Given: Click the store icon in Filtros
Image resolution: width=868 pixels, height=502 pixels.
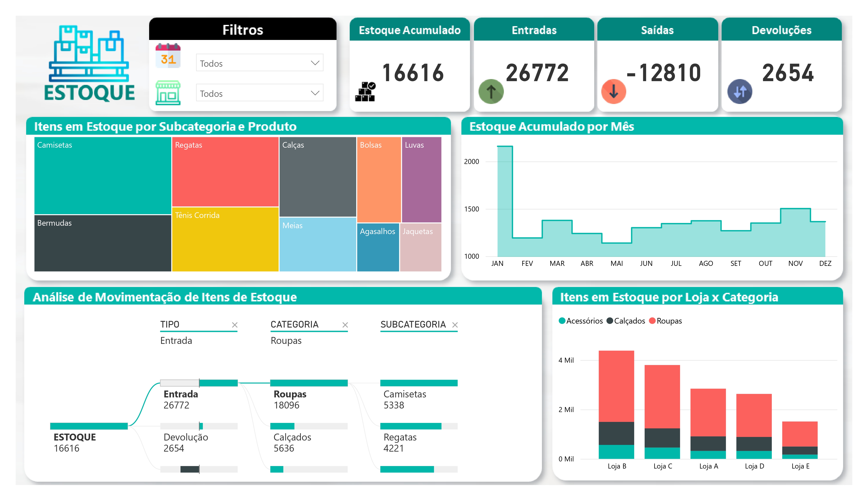Looking at the screenshot, I should tap(168, 92).
